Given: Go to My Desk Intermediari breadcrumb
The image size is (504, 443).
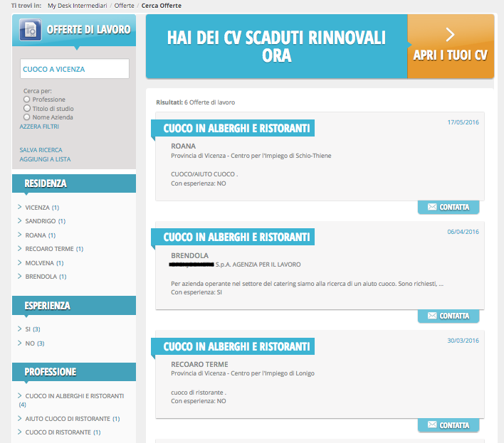Looking at the screenshot, I should 77,6.
